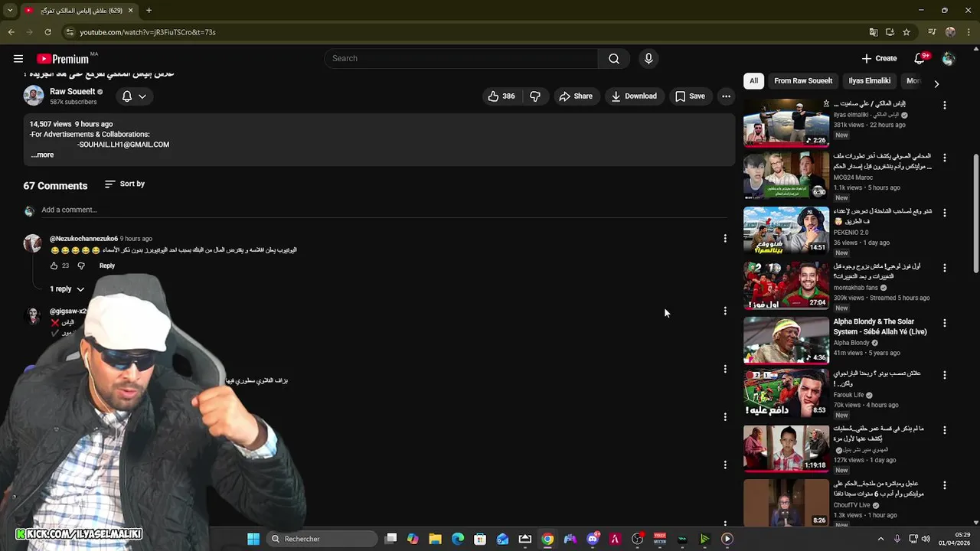Open Microsoft Edge from taskbar

point(458,539)
